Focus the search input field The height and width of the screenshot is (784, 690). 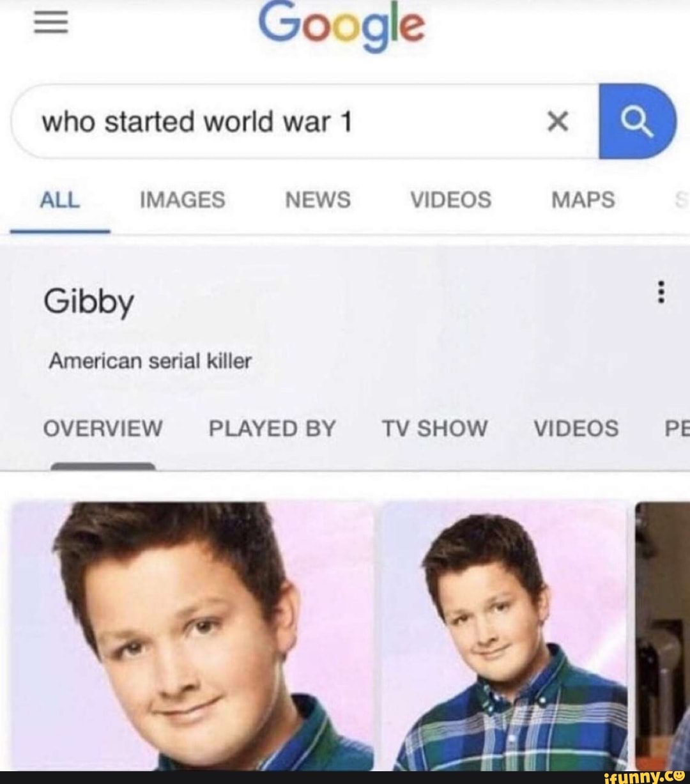coord(305,121)
